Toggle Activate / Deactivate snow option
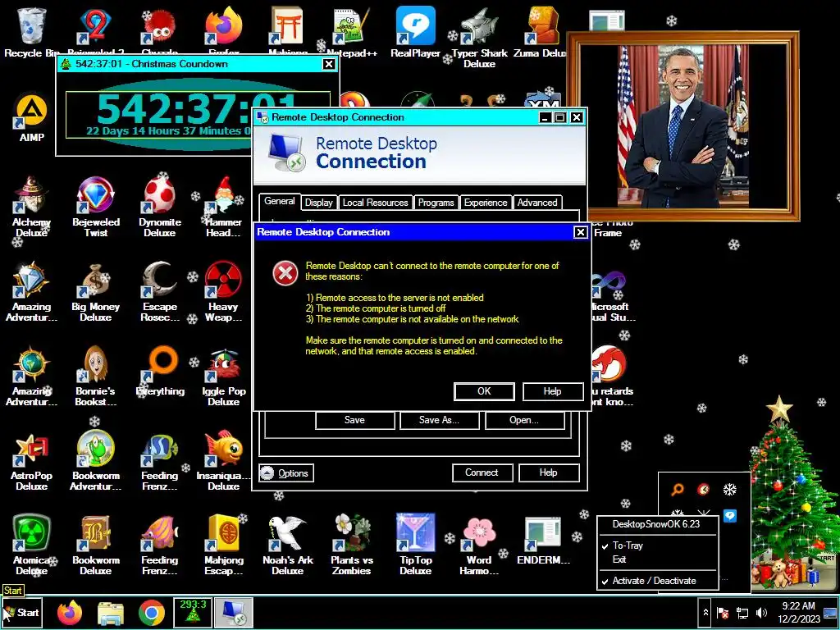 [x=658, y=581]
